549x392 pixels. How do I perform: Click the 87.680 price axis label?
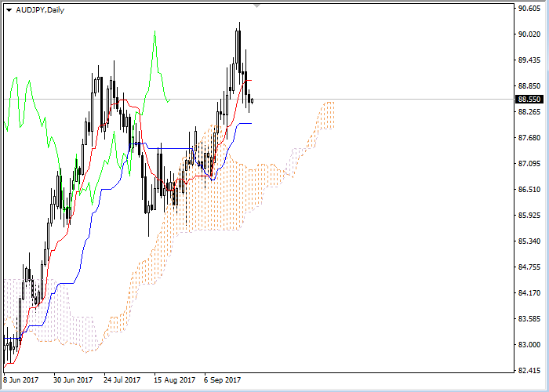click(529, 138)
